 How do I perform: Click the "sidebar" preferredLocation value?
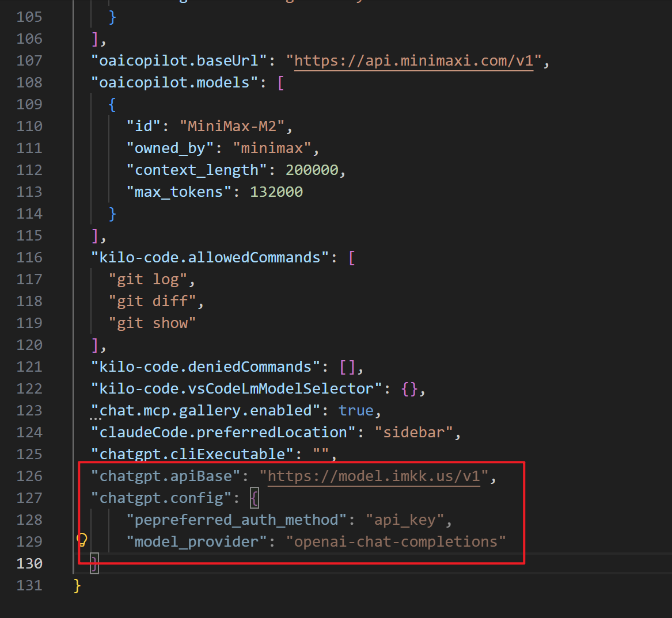413,432
